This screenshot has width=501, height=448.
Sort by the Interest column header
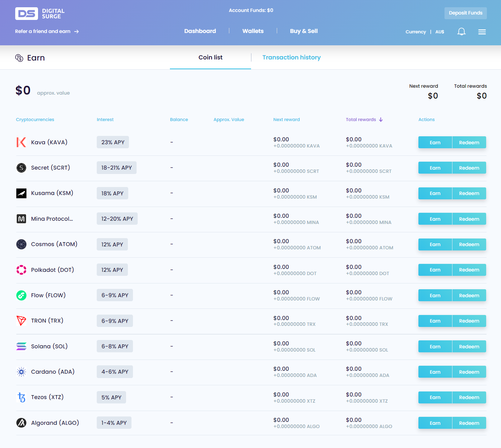click(105, 120)
